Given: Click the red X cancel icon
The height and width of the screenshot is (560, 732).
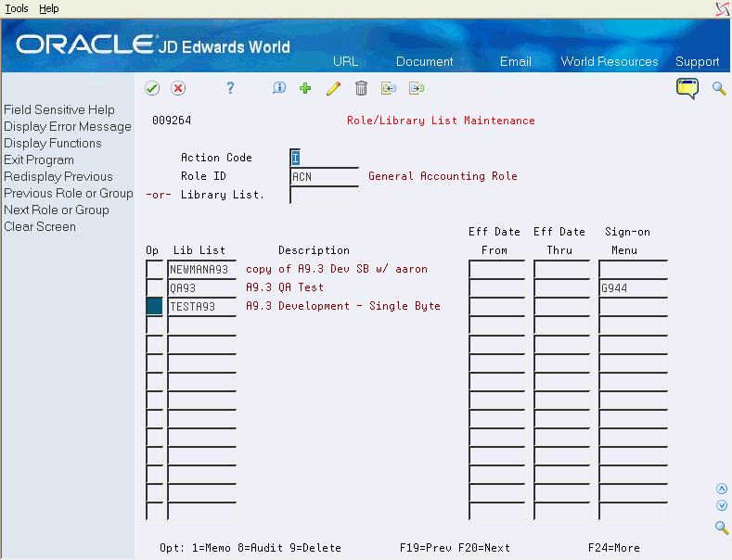Looking at the screenshot, I should tap(178, 88).
